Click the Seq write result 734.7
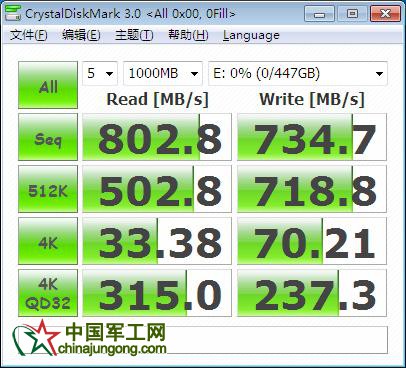 click(312, 137)
